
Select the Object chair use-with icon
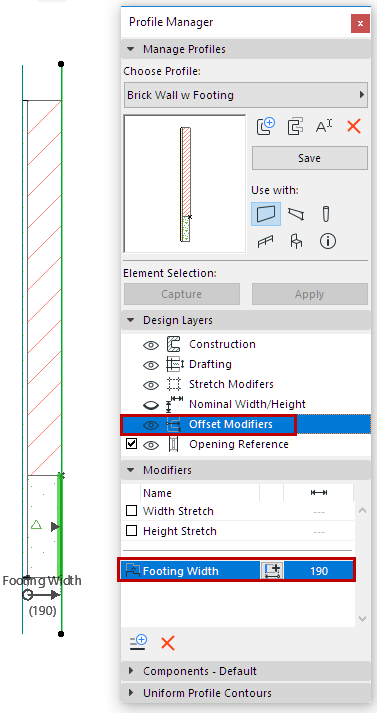point(296,241)
